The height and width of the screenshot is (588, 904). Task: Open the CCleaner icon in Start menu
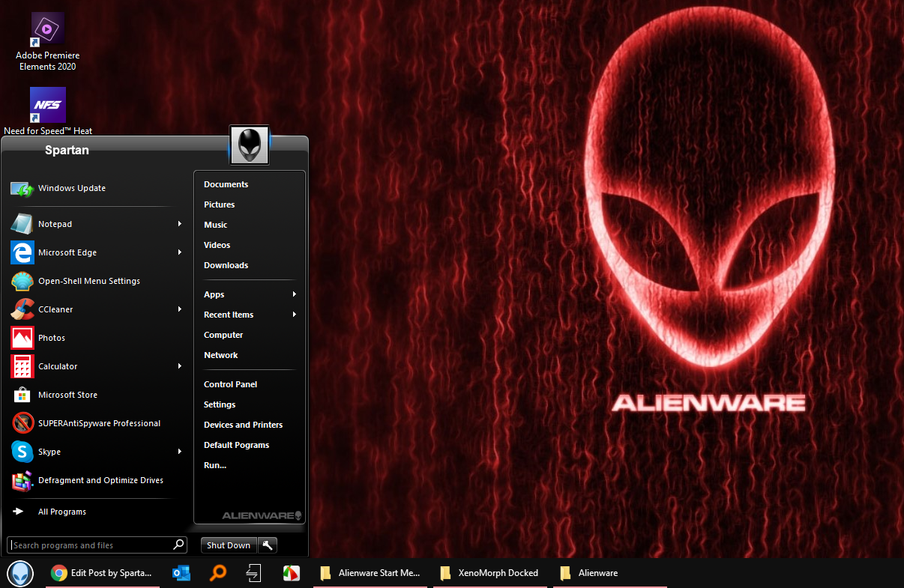(x=22, y=309)
